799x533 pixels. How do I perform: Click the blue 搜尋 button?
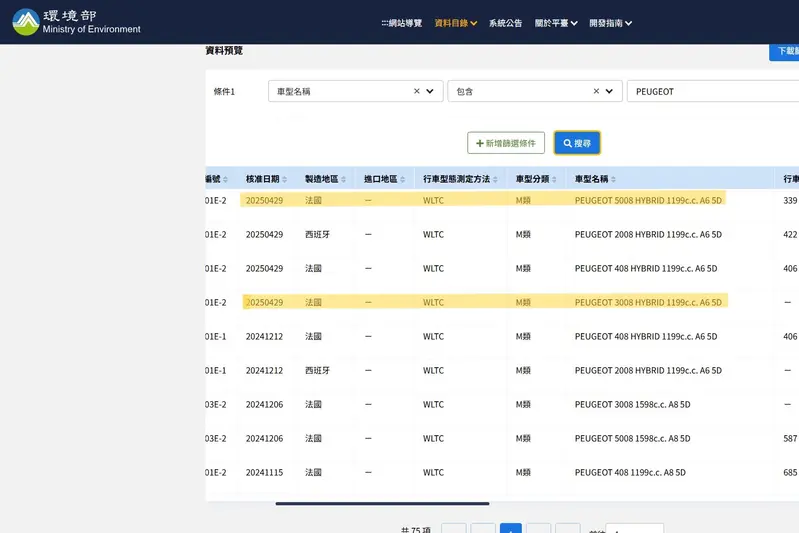point(577,143)
